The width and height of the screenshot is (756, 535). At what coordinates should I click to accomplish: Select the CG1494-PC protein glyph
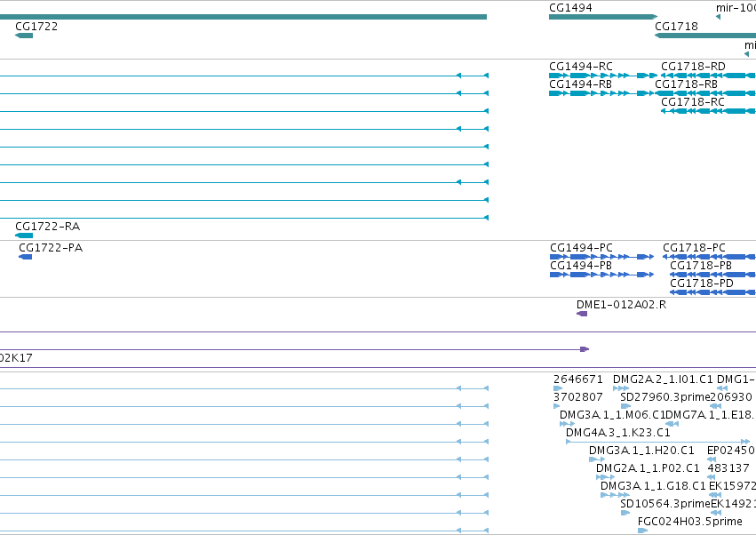click(x=602, y=257)
